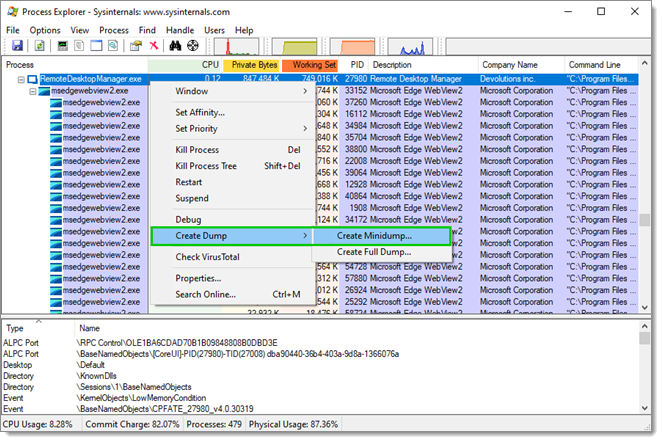Image resolution: width=662 pixels, height=442 pixels.
Task: Sort by the Working Set column header
Action: [310, 65]
